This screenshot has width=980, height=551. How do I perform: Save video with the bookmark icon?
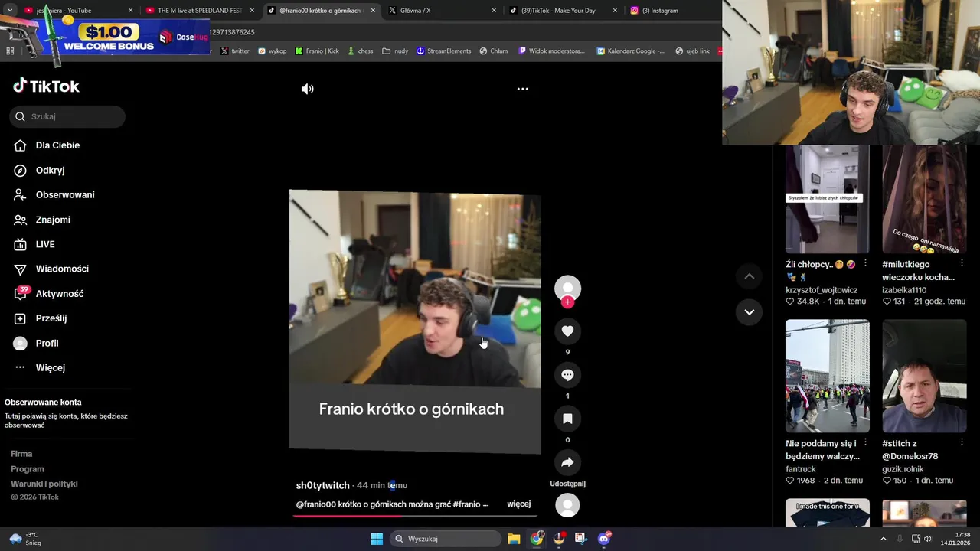pyautogui.click(x=567, y=419)
